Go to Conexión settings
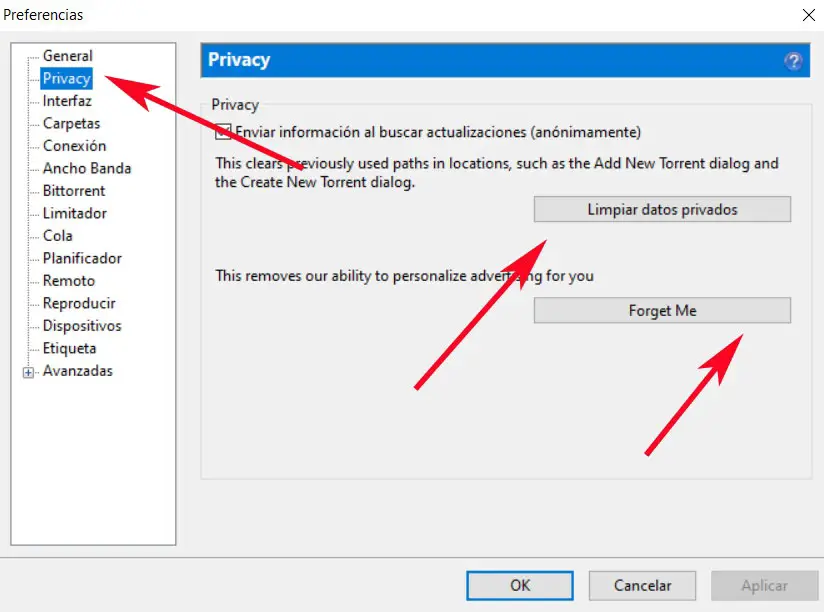 pos(74,146)
